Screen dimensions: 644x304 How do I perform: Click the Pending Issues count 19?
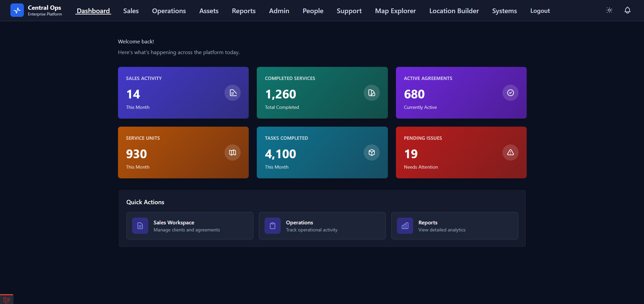click(x=411, y=154)
